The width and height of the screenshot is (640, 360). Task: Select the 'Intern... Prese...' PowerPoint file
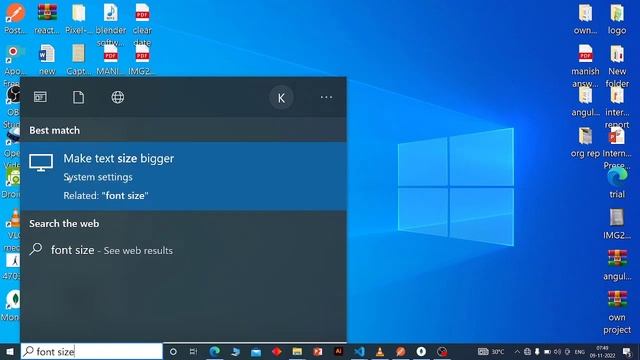(617, 148)
